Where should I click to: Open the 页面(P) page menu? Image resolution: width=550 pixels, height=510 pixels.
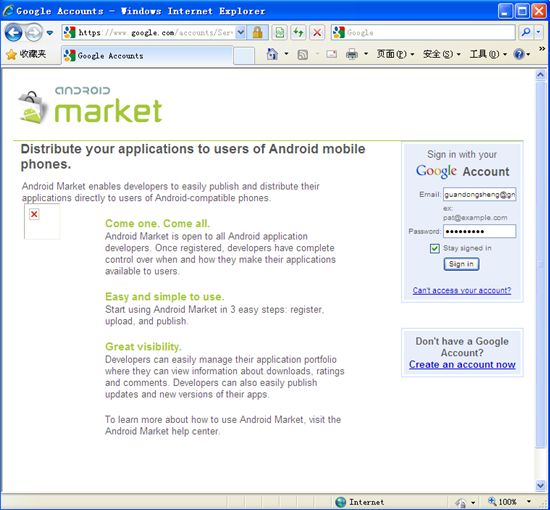(x=395, y=54)
